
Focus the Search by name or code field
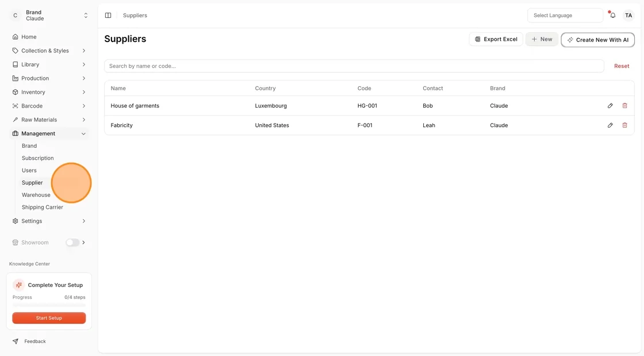354,66
